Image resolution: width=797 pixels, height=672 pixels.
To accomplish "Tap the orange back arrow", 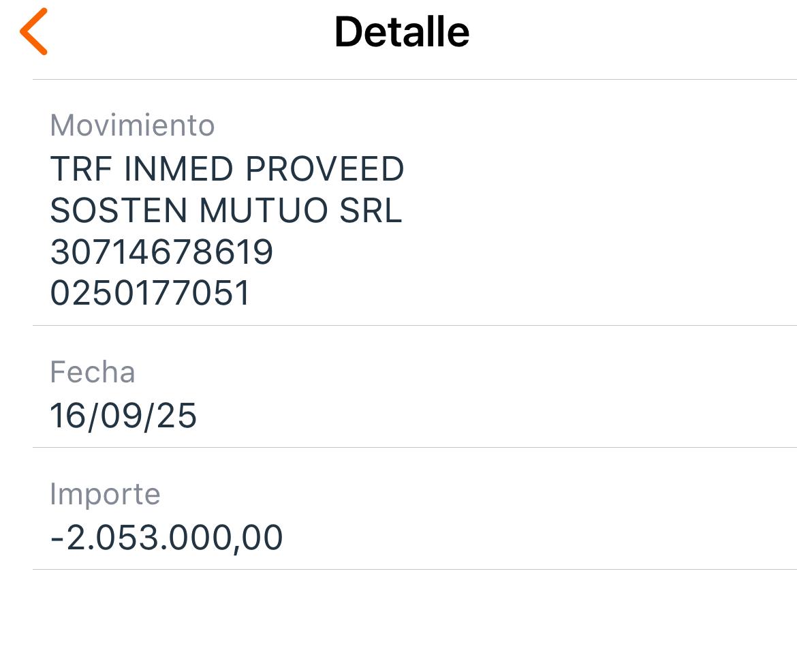I will [x=33, y=31].
